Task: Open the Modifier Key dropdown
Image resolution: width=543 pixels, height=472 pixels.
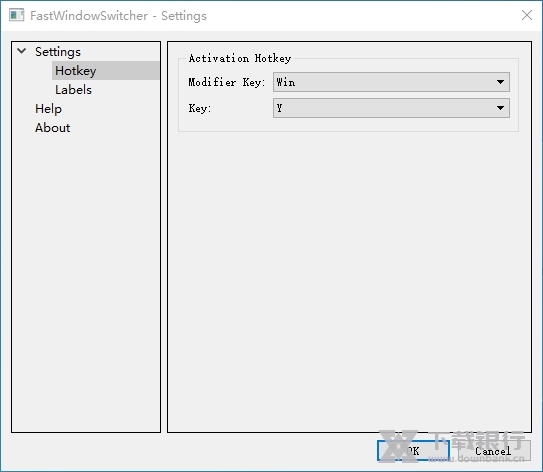Action: (x=391, y=82)
